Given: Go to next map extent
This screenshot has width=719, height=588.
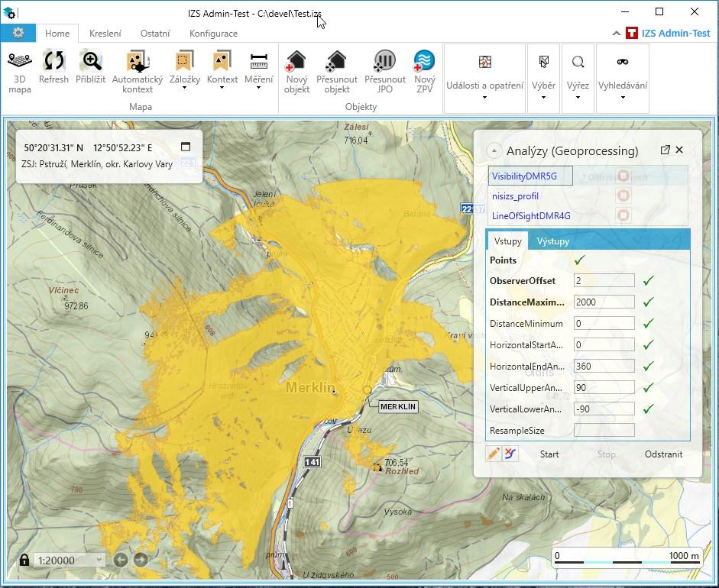Looking at the screenshot, I should 141,560.
